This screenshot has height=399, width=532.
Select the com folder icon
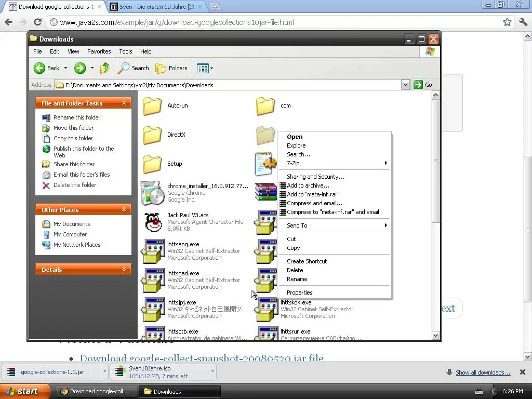[x=265, y=106]
